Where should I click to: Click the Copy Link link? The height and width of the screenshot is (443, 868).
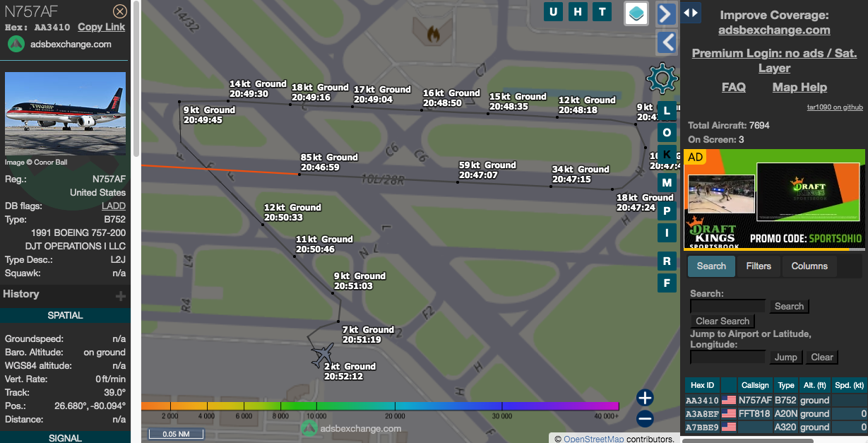pyautogui.click(x=101, y=27)
